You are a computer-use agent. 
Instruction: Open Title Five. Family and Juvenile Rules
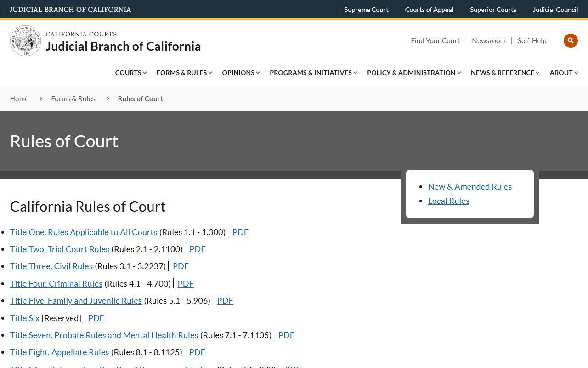(76, 300)
